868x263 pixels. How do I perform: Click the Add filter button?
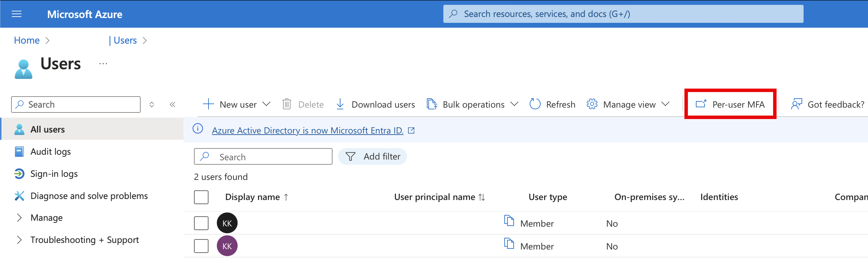[x=372, y=156]
